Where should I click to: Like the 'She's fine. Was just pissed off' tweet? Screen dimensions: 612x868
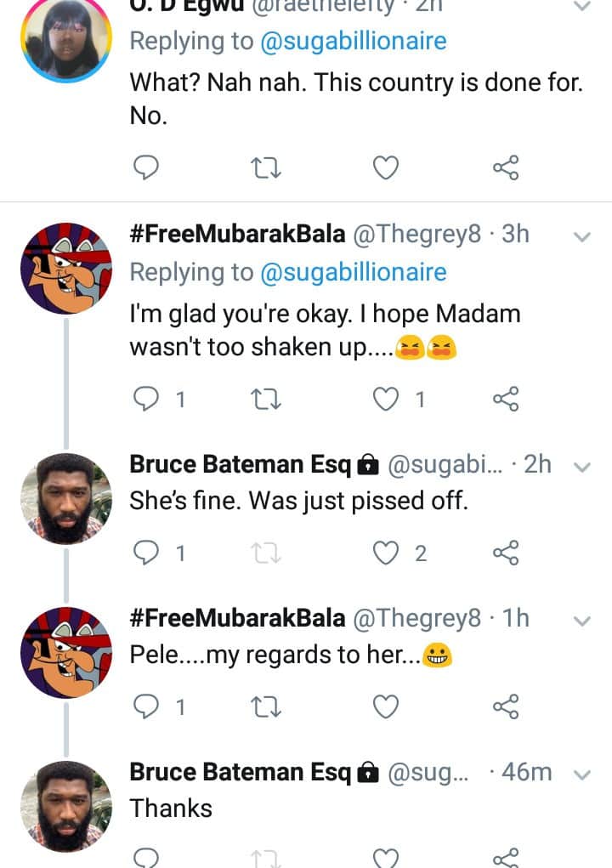click(387, 553)
